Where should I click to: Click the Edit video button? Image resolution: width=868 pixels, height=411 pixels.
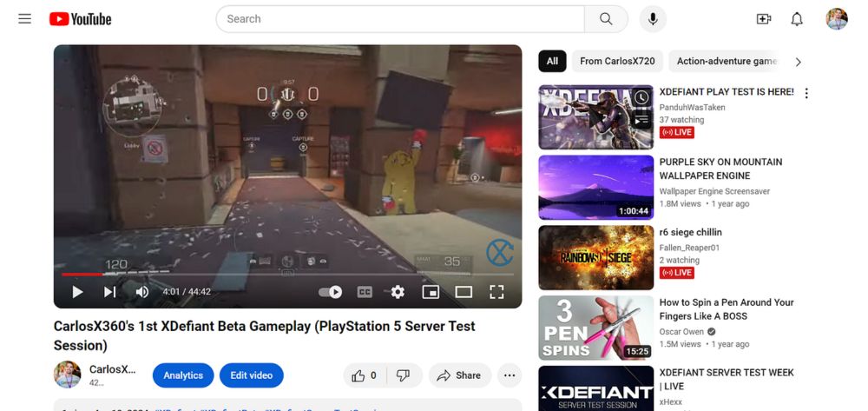pos(252,375)
